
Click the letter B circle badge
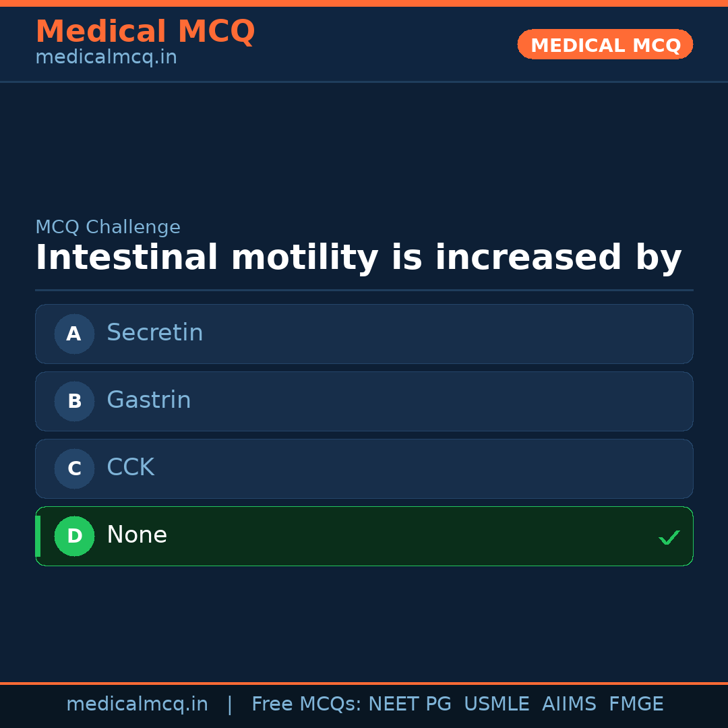coord(74,401)
